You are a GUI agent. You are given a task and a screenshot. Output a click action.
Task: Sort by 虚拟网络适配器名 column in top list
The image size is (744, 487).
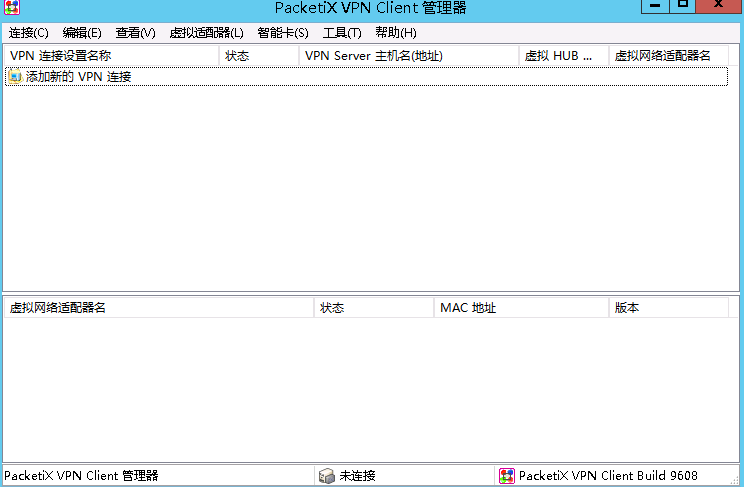point(669,56)
